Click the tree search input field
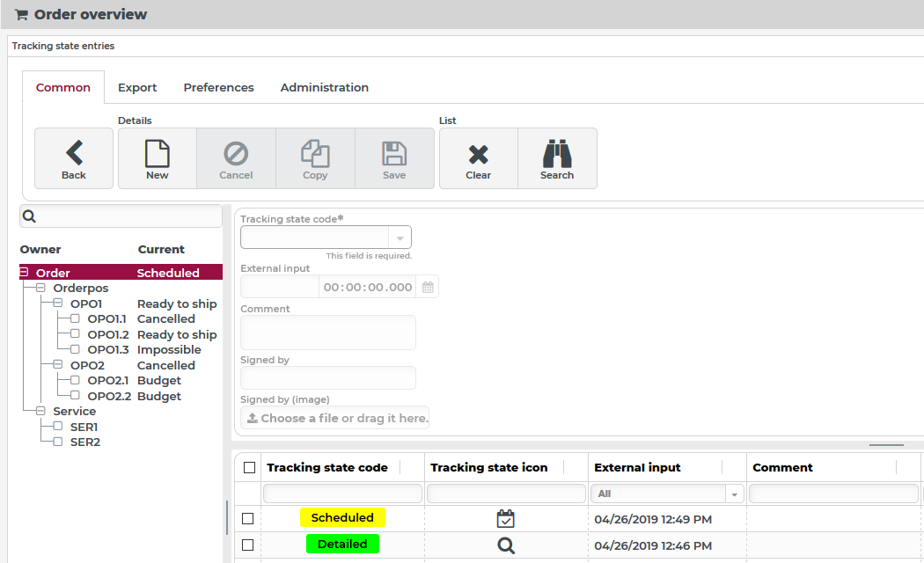 [121, 216]
